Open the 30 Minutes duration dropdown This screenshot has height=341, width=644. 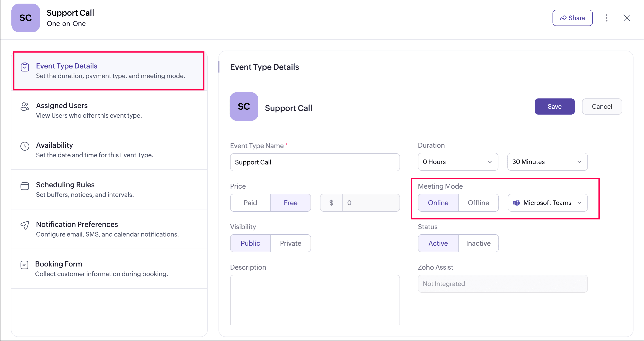[x=547, y=162]
